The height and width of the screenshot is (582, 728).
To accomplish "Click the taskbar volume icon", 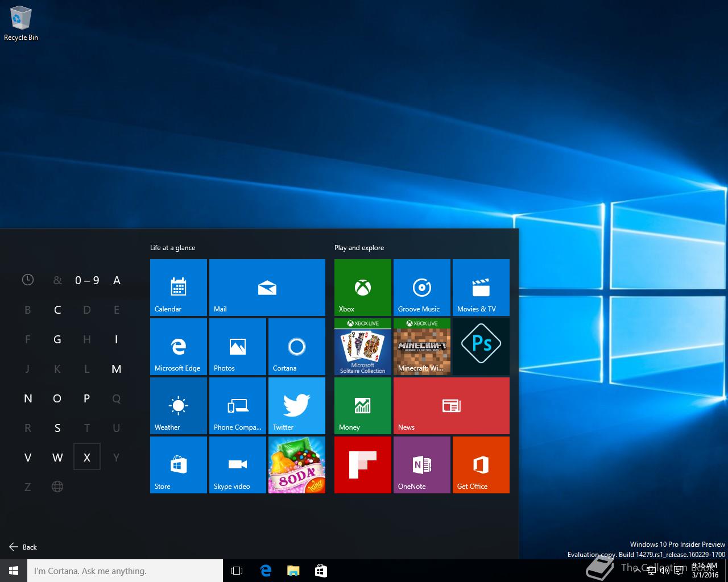I will pos(664,571).
